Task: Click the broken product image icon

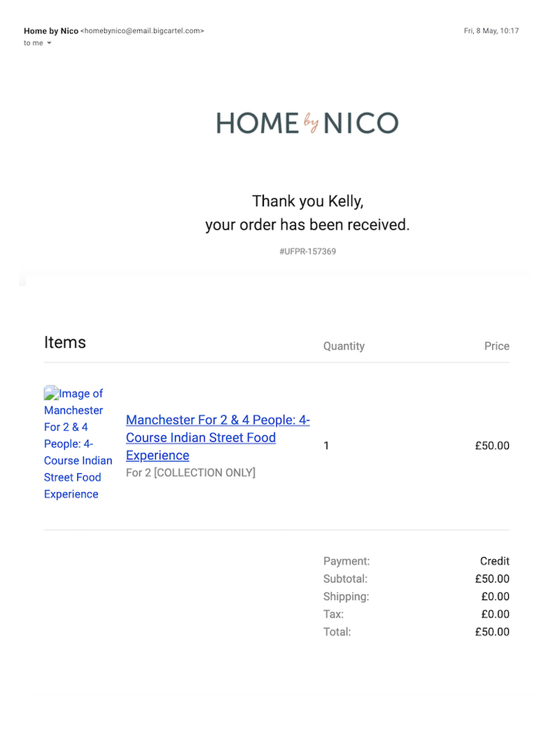Action: click(x=50, y=393)
